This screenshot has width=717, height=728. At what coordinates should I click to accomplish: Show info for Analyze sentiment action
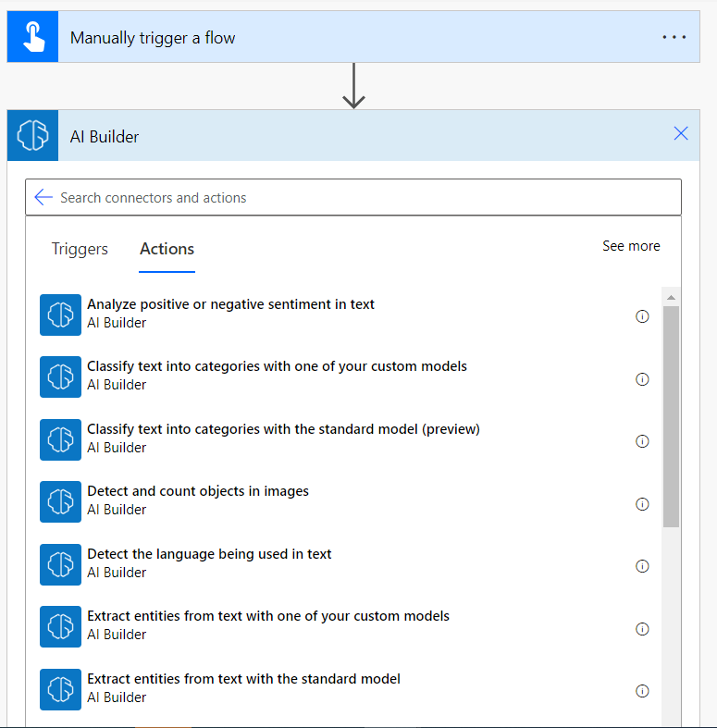[642, 316]
